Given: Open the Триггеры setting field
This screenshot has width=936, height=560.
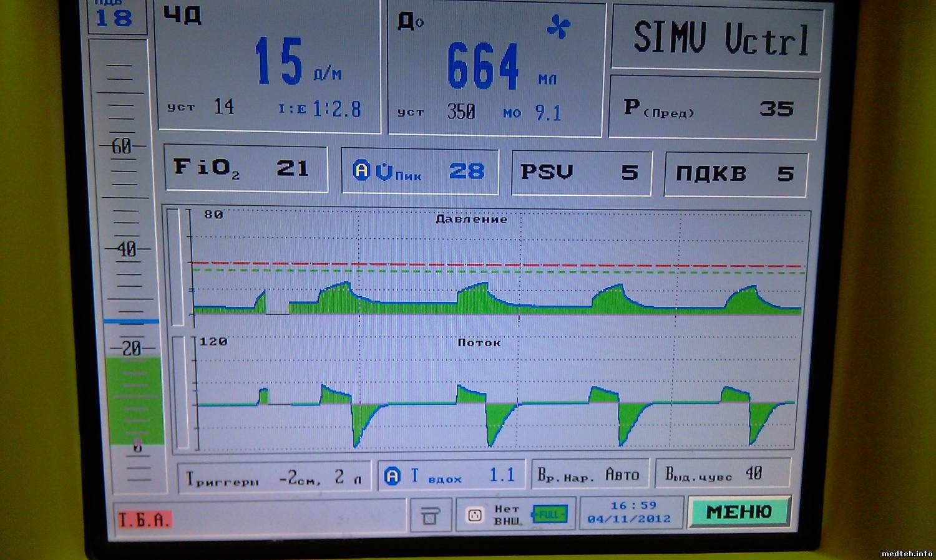Looking at the screenshot, I should [x=273, y=478].
